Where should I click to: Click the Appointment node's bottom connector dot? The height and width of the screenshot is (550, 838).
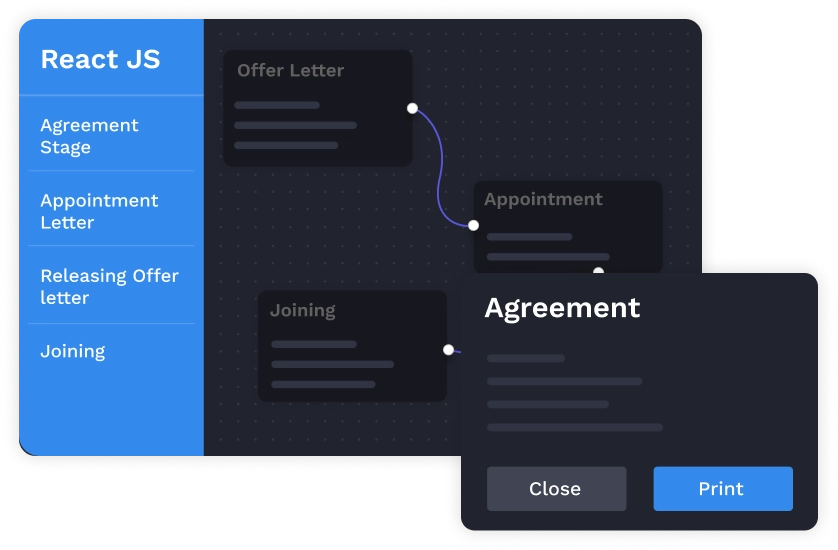pos(598,271)
